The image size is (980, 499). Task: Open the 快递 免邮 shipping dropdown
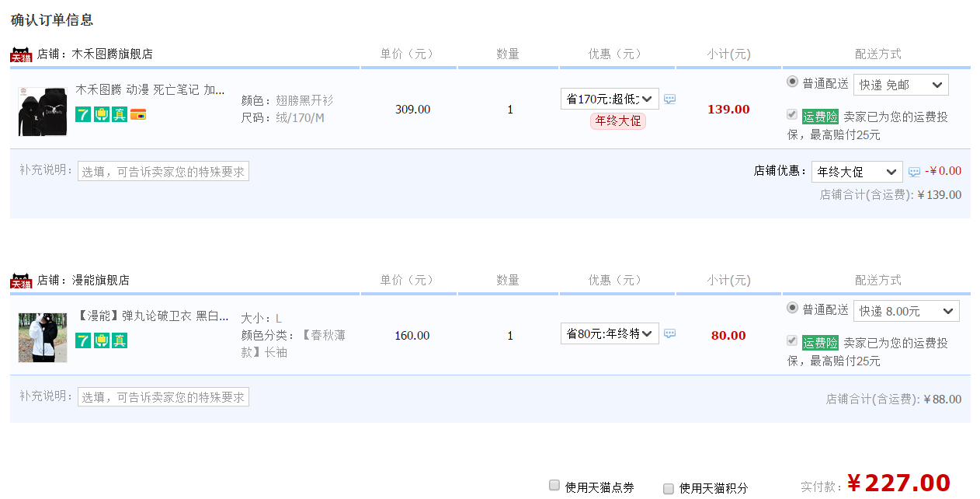click(x=901, y=85)
